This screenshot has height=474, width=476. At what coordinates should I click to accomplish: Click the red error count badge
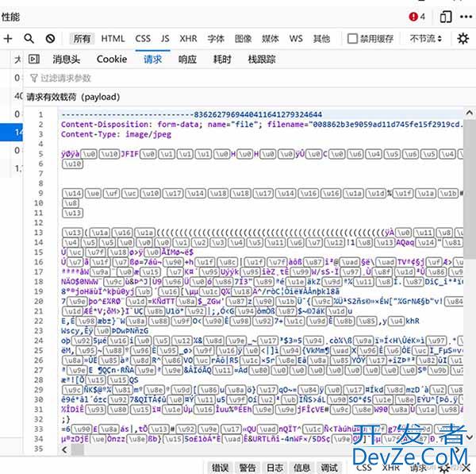[x=416, y=17]
